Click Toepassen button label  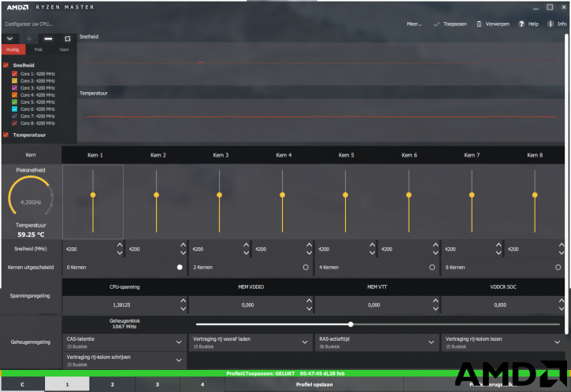[x=455, y=24]
